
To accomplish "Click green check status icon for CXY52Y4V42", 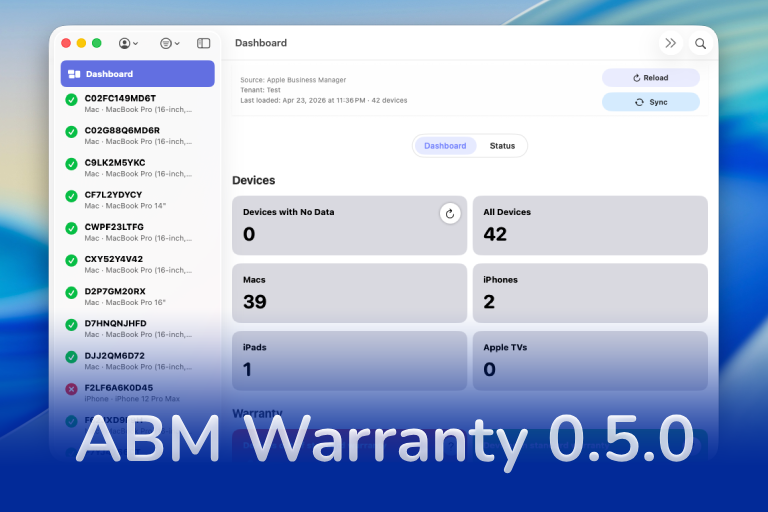I will [x=72, y=261].
